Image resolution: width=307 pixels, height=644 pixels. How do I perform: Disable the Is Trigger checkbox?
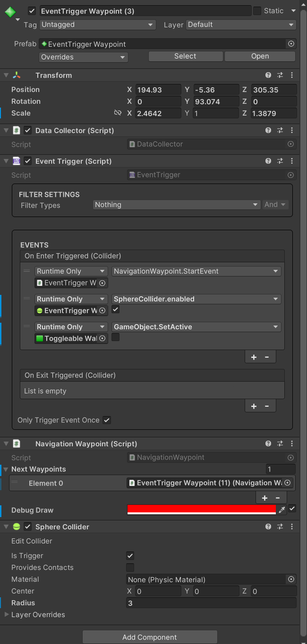click(130, 556)
